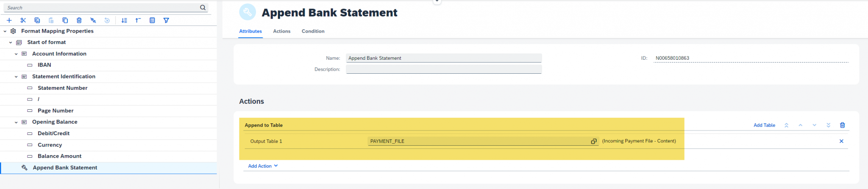Click the sort descending icon in tree toolbar
Image resolution: width=868 pixels, height=189 pixels.
(124, 20)
